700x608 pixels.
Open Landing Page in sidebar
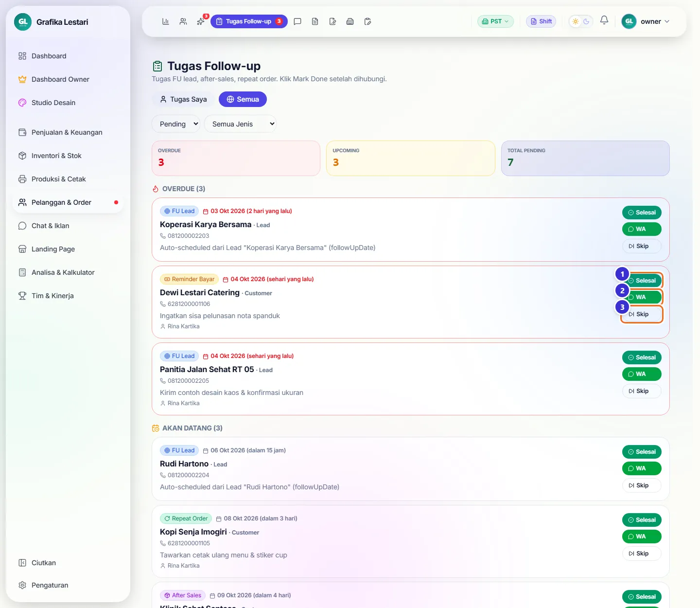point(68,249)
